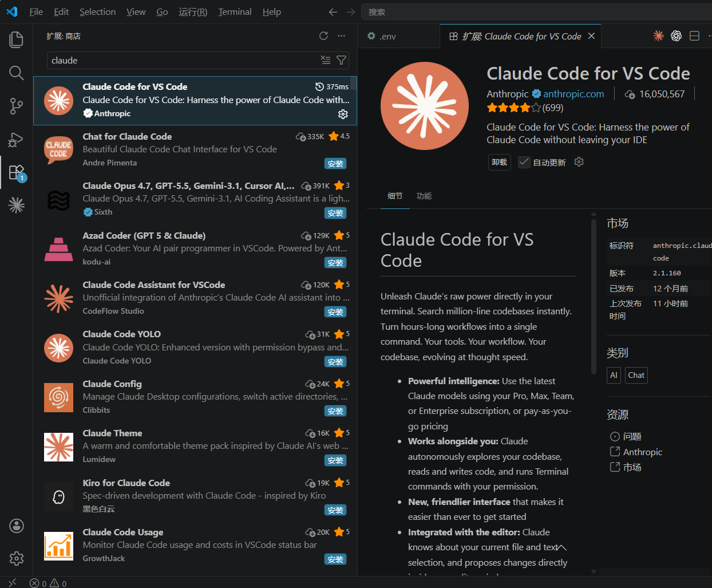Image resolution: width=712 pixels, height=588 pixels.
Task: Open the Terminal menu
Action: tap(235, 11)
